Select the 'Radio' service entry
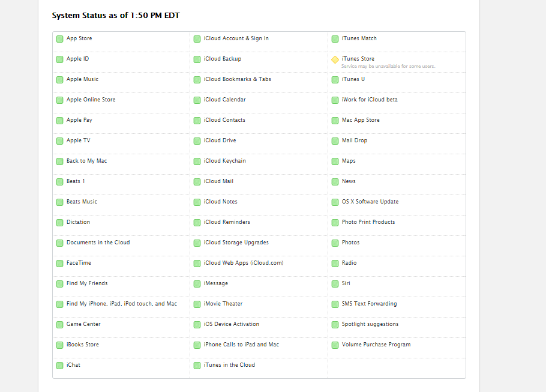 coord(349,263)
